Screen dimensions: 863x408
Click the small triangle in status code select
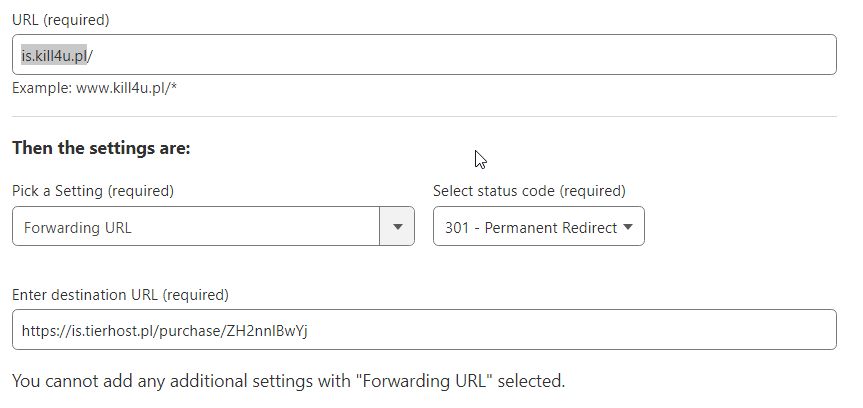(x=628, y=227)
